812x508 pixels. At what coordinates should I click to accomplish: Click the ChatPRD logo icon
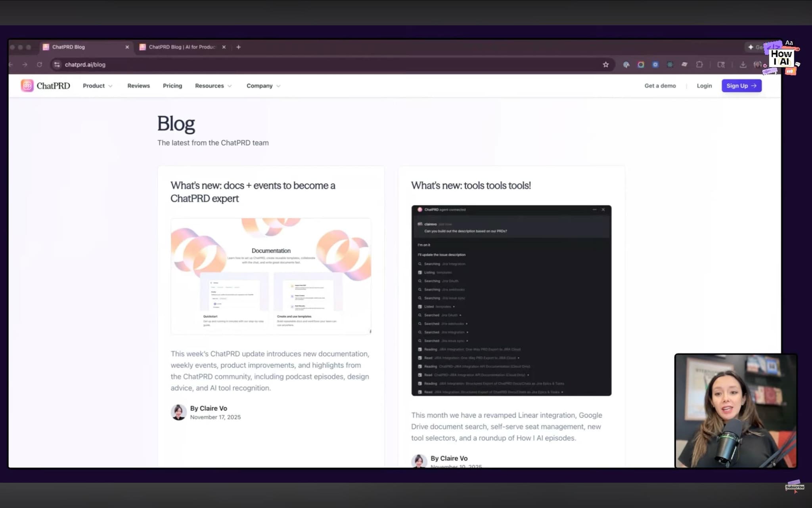[27, 86]
